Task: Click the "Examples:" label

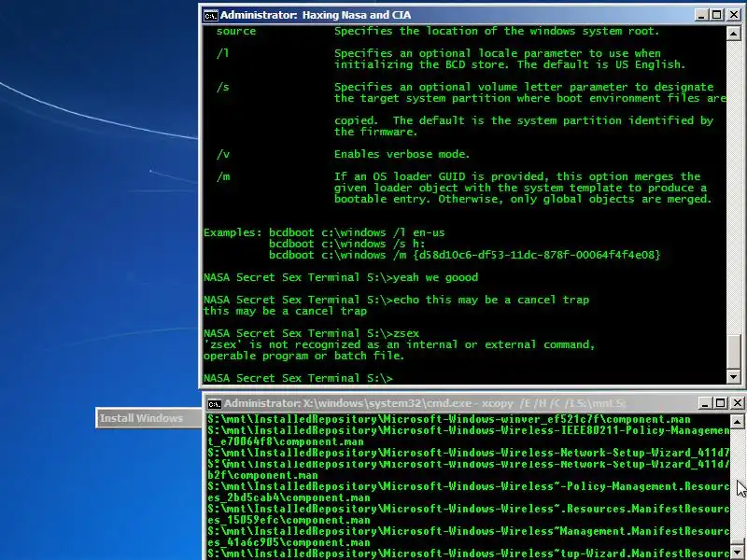Action: [x=233, y=233]
